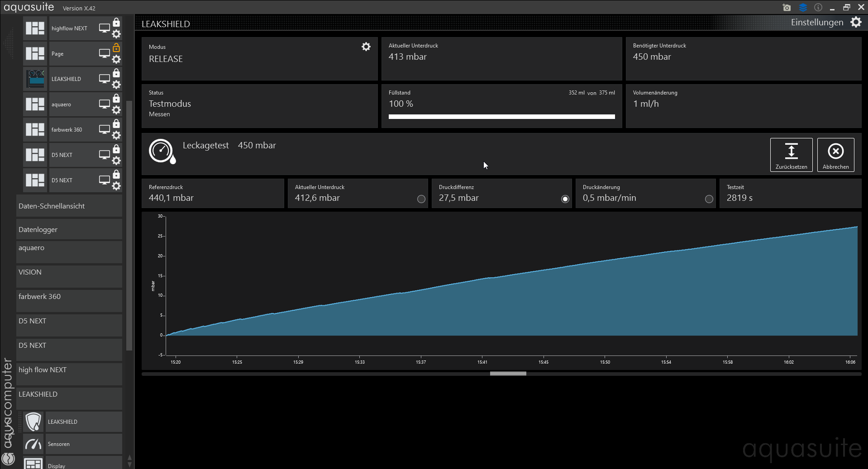
Task: Select chart radio for Aktueller Unterdruck 412,6 mbar
Action: coord(421,199)
